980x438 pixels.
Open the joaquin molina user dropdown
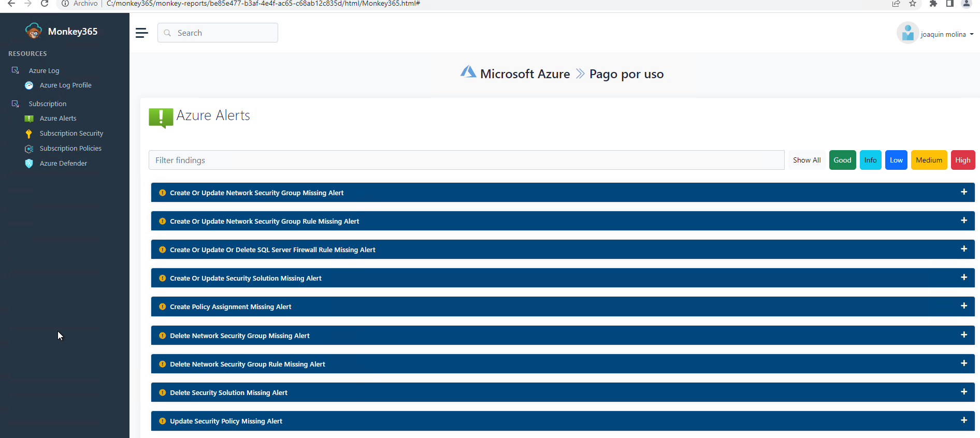tap(946, 34)
